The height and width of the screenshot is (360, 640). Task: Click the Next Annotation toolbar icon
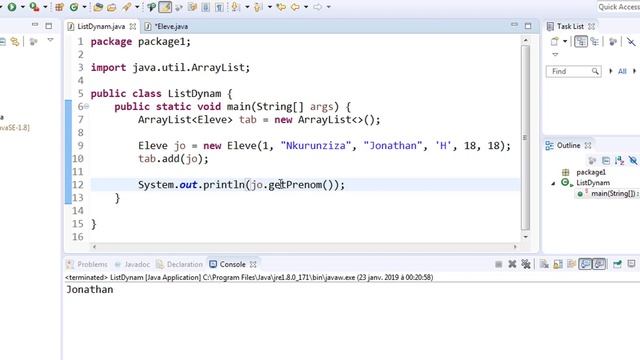tap(236, 7)
